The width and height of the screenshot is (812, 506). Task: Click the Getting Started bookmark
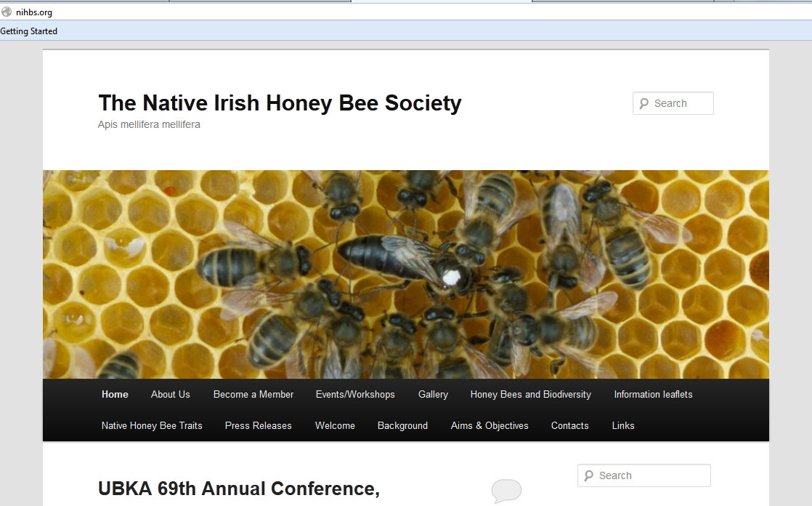coord(29,31)
